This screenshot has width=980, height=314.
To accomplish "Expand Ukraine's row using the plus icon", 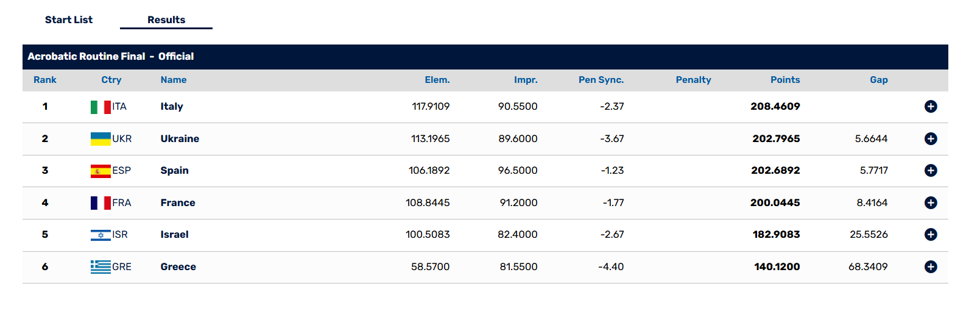I will click(x=931, y=139).
